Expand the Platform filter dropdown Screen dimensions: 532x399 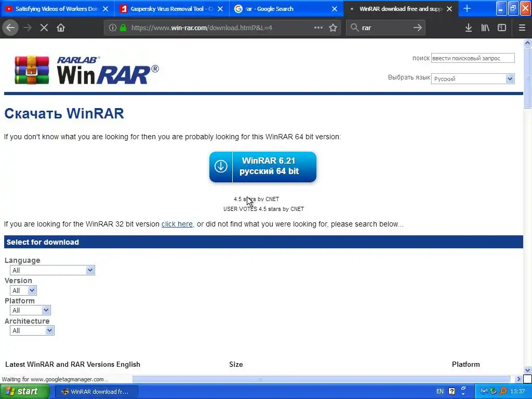pos(30,310)
